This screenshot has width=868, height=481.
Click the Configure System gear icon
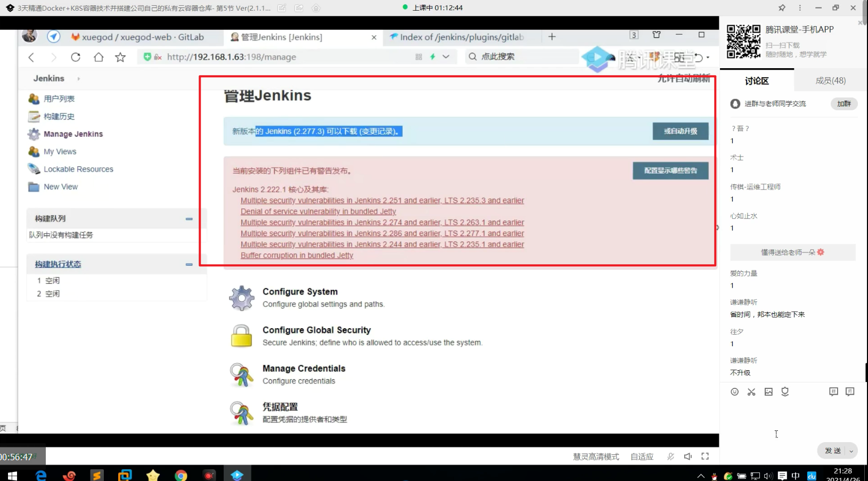click(241, 298)
